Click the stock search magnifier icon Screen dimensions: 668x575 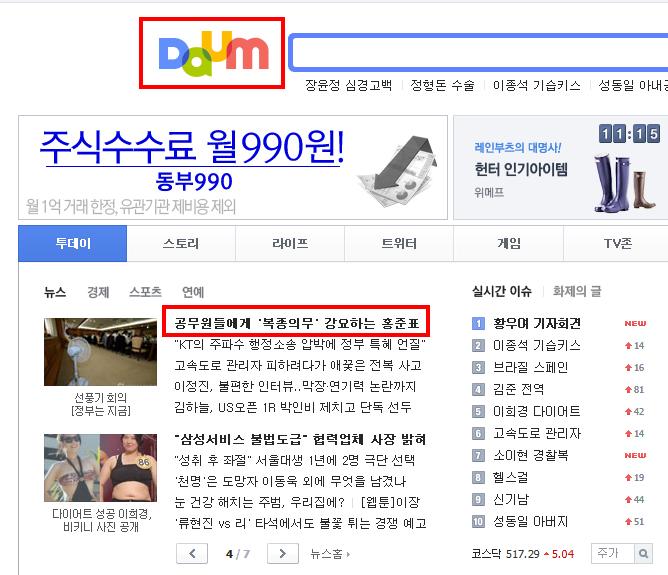pos(643,553)
